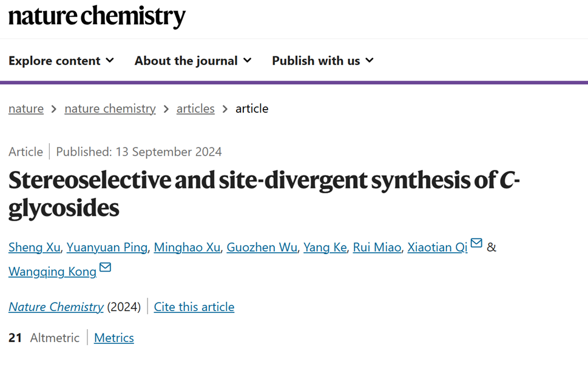Click the nature chemistry journal logo
This screenshot has width=588, height=365.
[96, 16]
